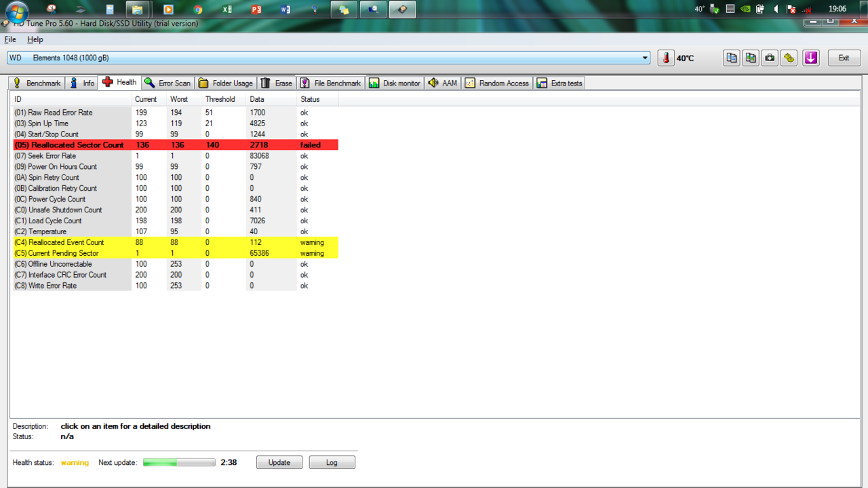Copy text info to clipboard icon
This screenshot has height=488, width=868.
[732, 58]
